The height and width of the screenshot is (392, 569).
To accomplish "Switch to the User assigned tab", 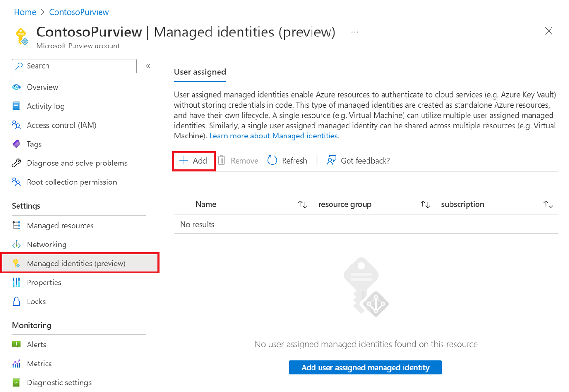I will point(200,72).
